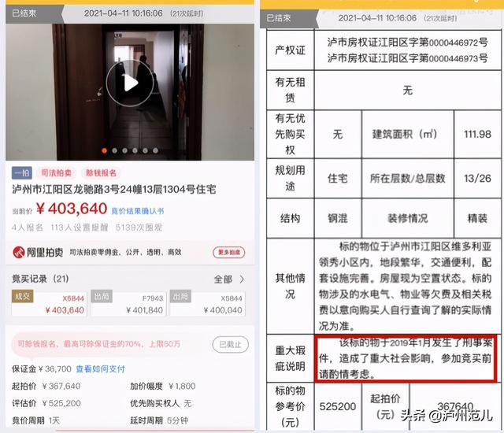
Task: Click the 其他情况 label cell
Action: point(290,286)
